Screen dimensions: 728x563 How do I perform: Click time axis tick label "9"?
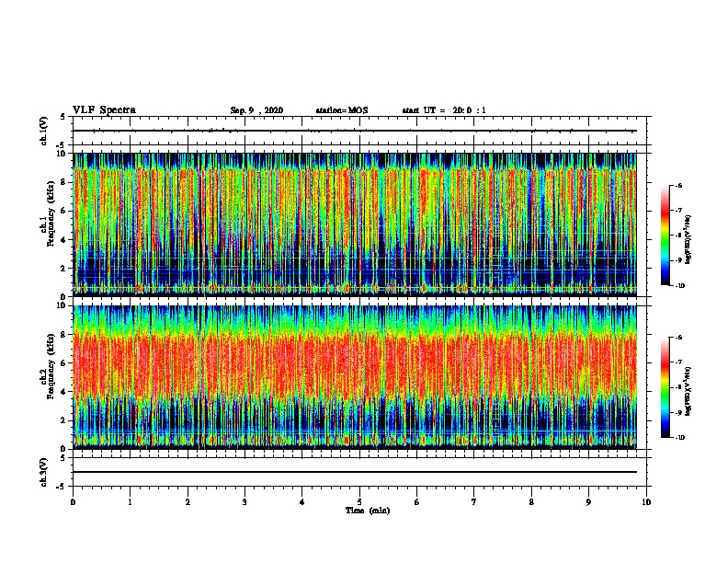[x=588, y=501]
